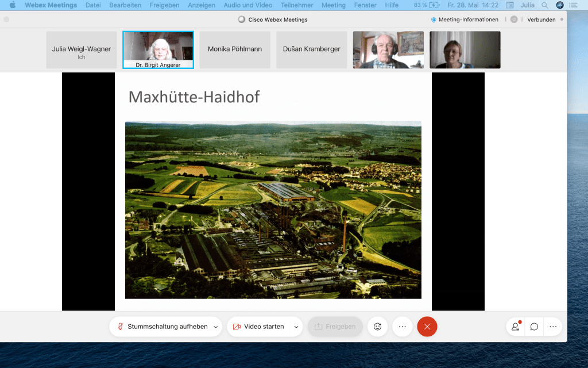Image resolution: width=588 pixels, height=368 pixels.
Task: Open the chat panel
Action: click(534, 327)
